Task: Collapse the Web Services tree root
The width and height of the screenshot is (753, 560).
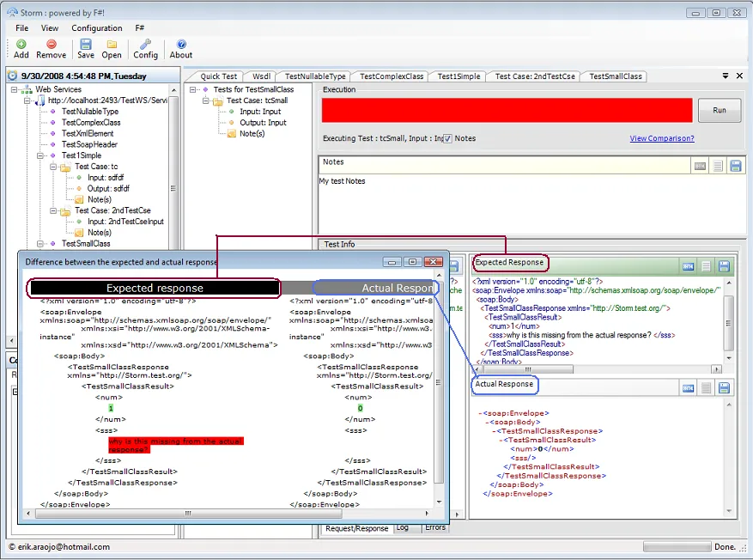Action: point(15,89)
